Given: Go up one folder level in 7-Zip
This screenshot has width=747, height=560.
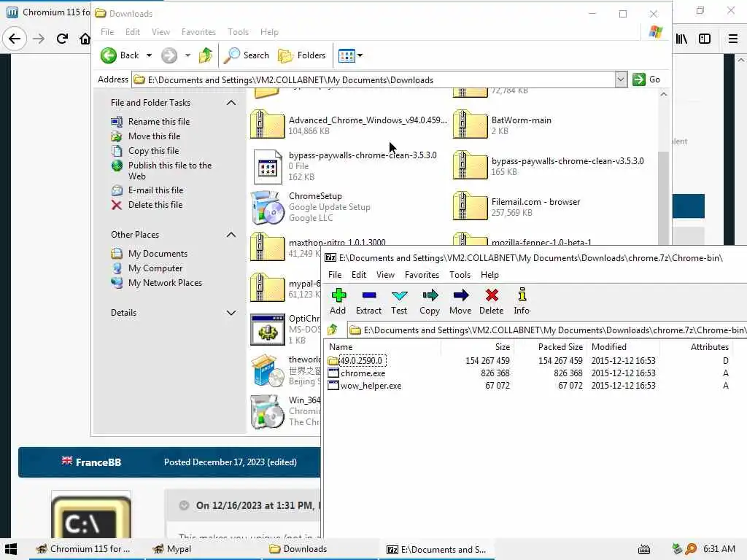Looking at the screenshot, I should tap(333, 330).
